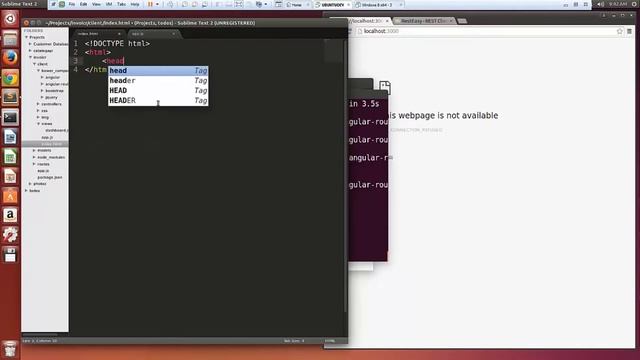This screenshot has width=640, height=360.
Task: Collapse the client folder arrow
Action: point(34,64)
